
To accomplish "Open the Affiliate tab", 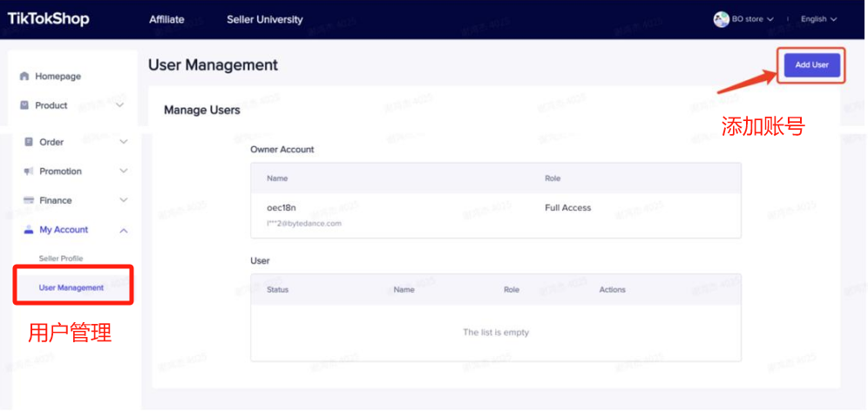I will click(166, 19).
